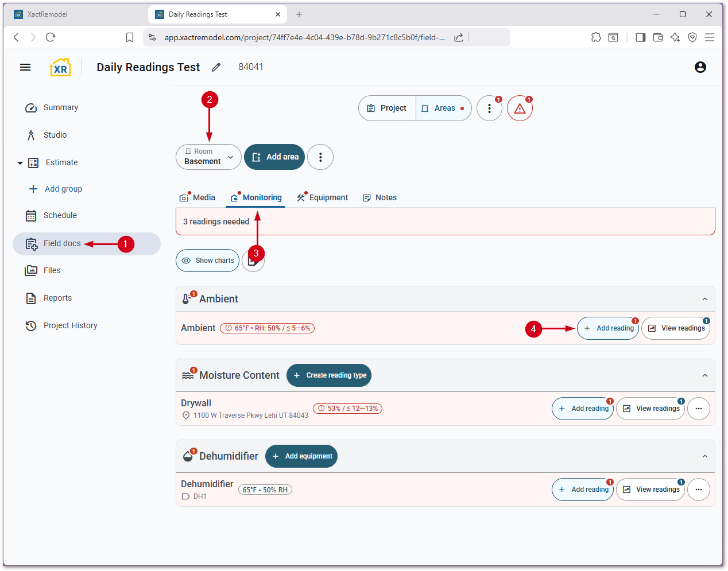The image size is (728, 571).
Task: Switch to Project view toggle
Action: pyautogui.click(x=388, y=108)
